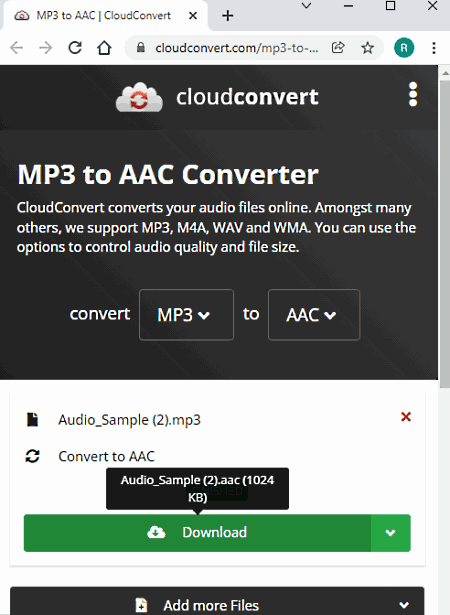Remove Audio_Sample (2).mp3 with red X
The image size is (450, 615).
pyautogui.click(x=406, y=417)
